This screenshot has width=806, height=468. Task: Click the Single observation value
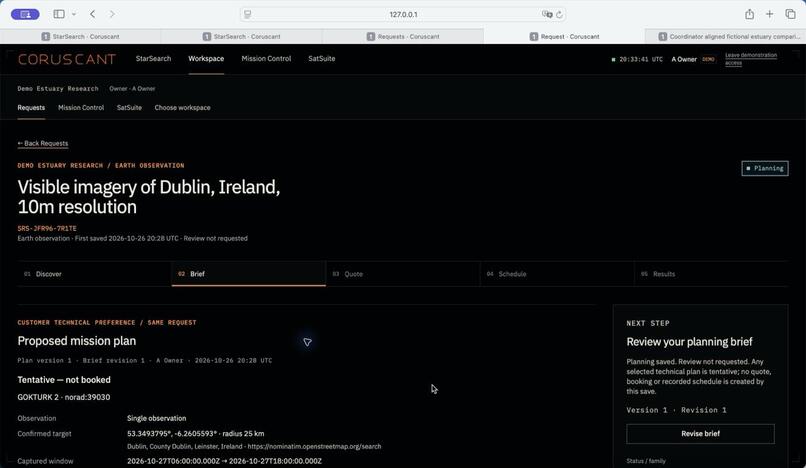(x=156, y=418)
